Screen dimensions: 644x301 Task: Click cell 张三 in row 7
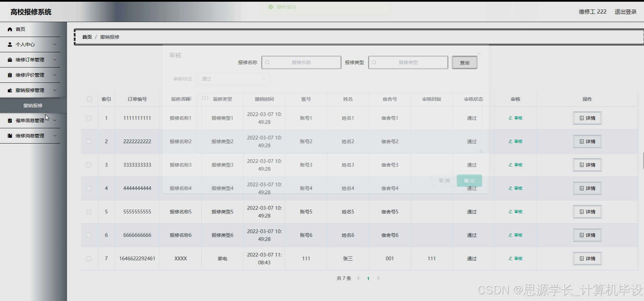tap(348, 259)
